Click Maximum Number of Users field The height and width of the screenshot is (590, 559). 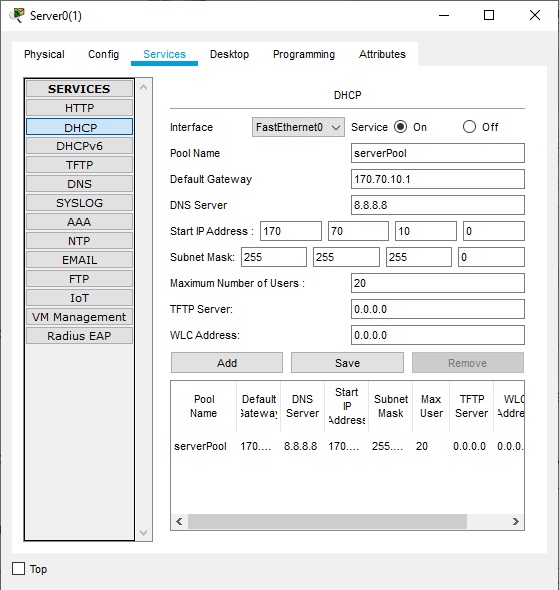[437, 283]
